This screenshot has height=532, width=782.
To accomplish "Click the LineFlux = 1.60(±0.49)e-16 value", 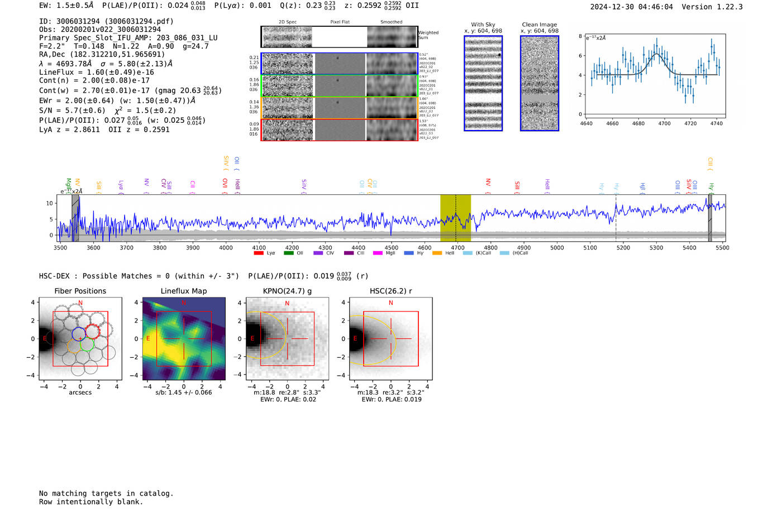I will coord(97,72).
